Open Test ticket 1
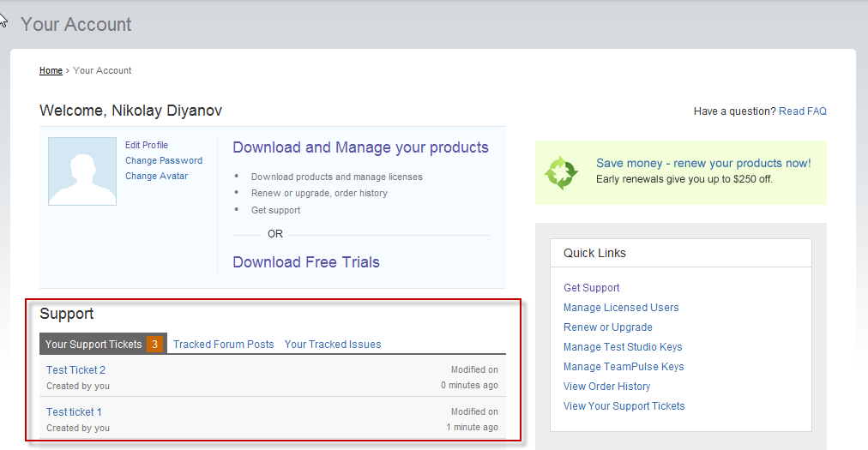Screen dimensions: 868x450 tap(75, 412)
